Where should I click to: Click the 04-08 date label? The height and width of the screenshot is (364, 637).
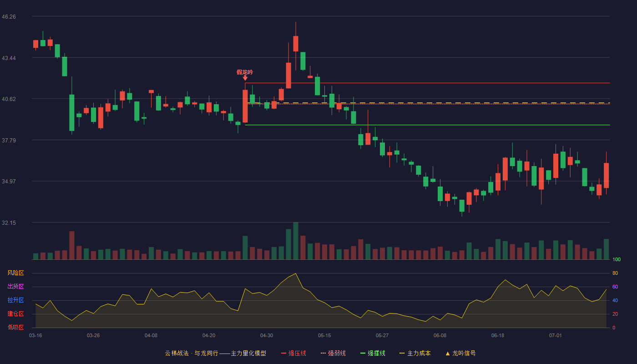pos(151,335)
